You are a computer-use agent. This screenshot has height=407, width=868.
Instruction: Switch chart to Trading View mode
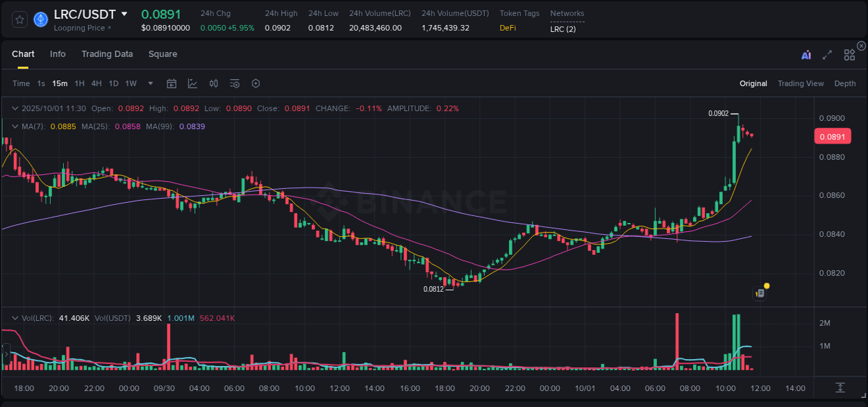click(x=801, y=83)
